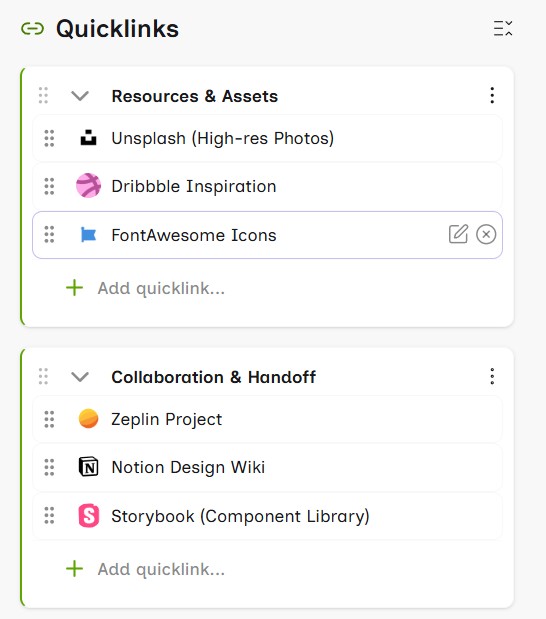The height and width of the screenshot is (619, 546).
Task: Click drag handle beside Dribbble Inspiration
Action: click(x=49, y=186)
